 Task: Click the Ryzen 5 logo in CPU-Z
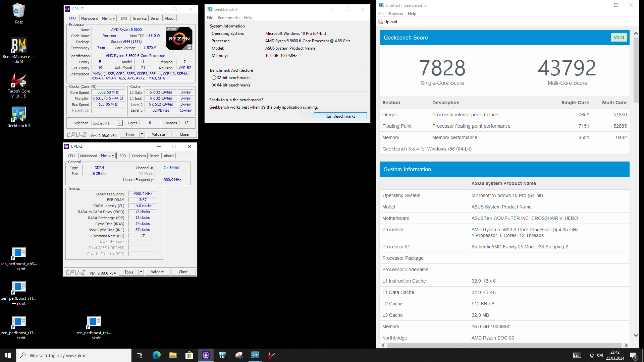[179, 39]
